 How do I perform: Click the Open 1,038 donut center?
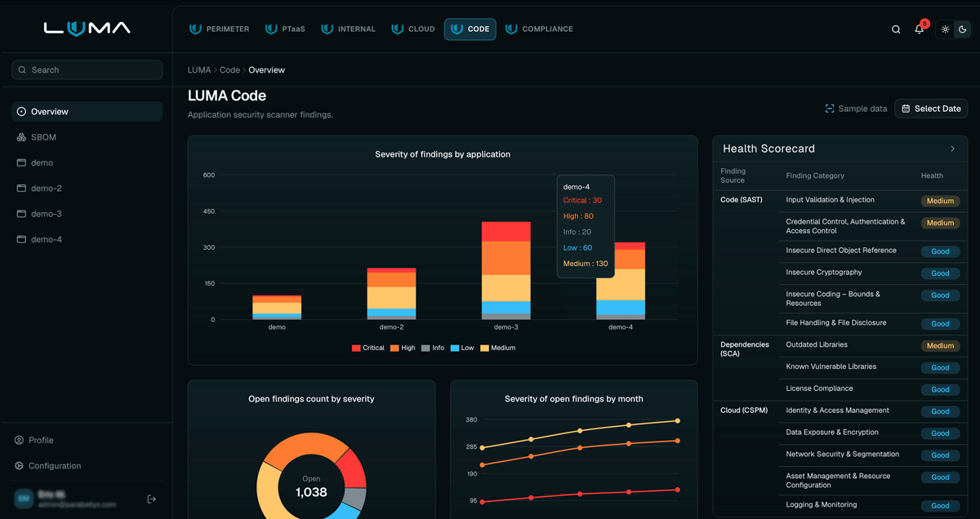click(x=311, y=487)
